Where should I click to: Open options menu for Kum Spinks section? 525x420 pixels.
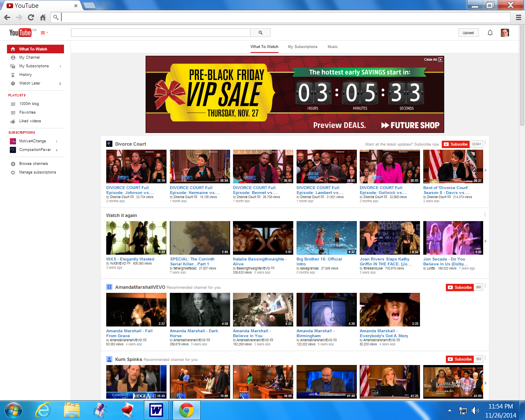[485, 358]
